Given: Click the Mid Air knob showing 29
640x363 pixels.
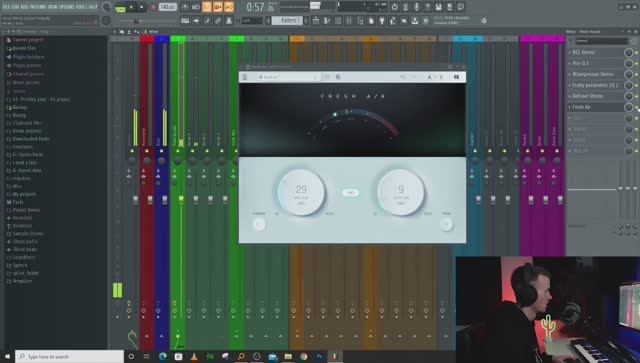Looking at the screenshot, I should tap(301, 192).
